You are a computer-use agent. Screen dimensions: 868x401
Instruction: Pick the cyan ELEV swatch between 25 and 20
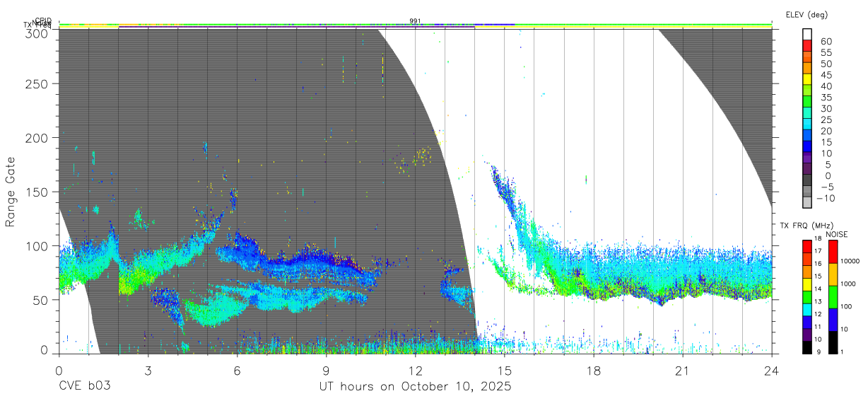point(807,124)
